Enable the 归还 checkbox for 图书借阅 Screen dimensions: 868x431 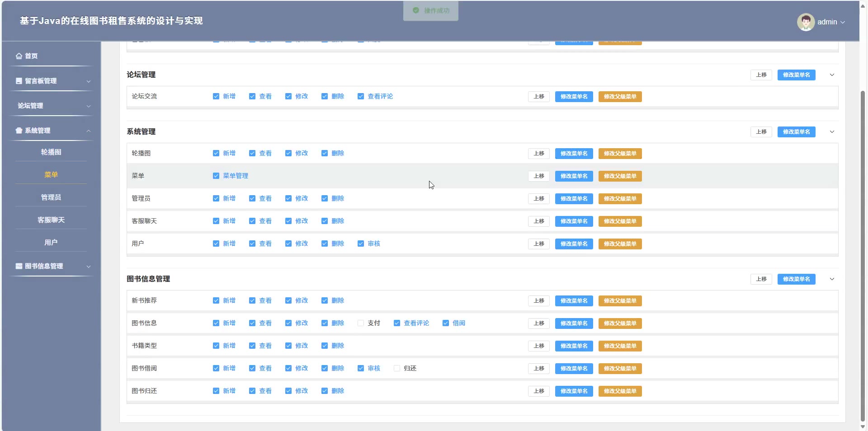tap(397, 368)
